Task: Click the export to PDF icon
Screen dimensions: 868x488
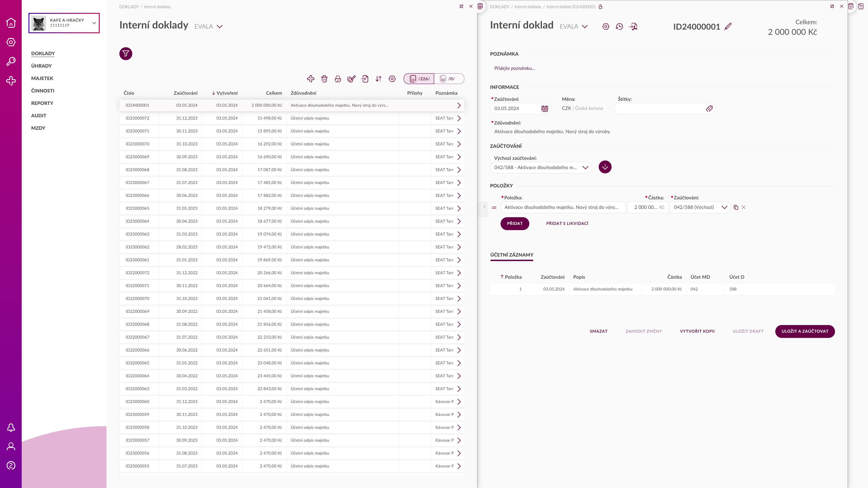Action: (x=633, y=27)
